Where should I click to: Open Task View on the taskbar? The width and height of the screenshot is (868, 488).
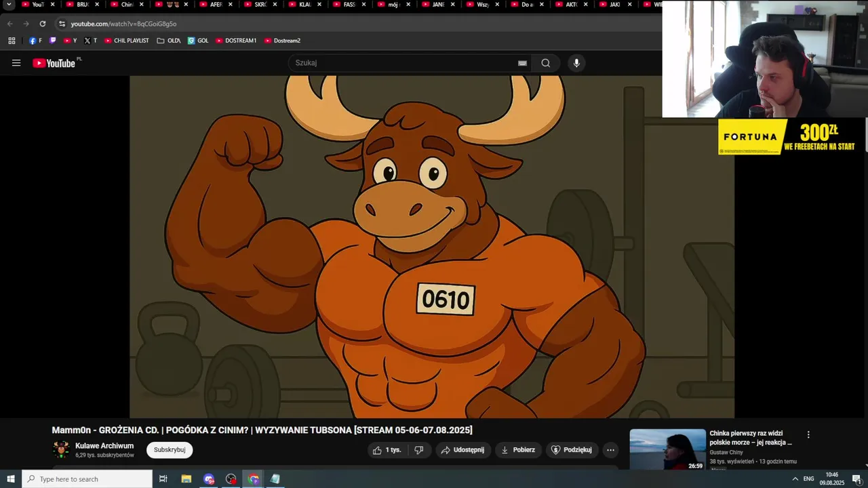tap(163, 479)
